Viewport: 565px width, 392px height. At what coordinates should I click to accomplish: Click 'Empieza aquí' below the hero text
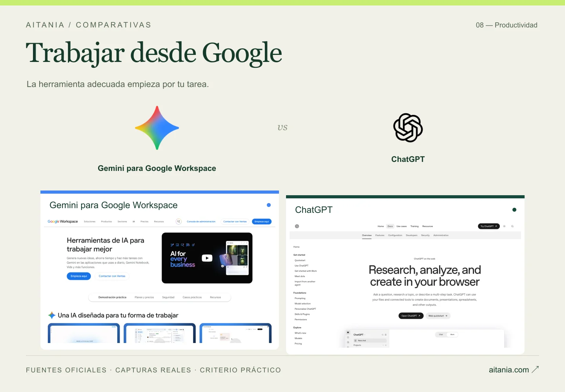point(79,276)
